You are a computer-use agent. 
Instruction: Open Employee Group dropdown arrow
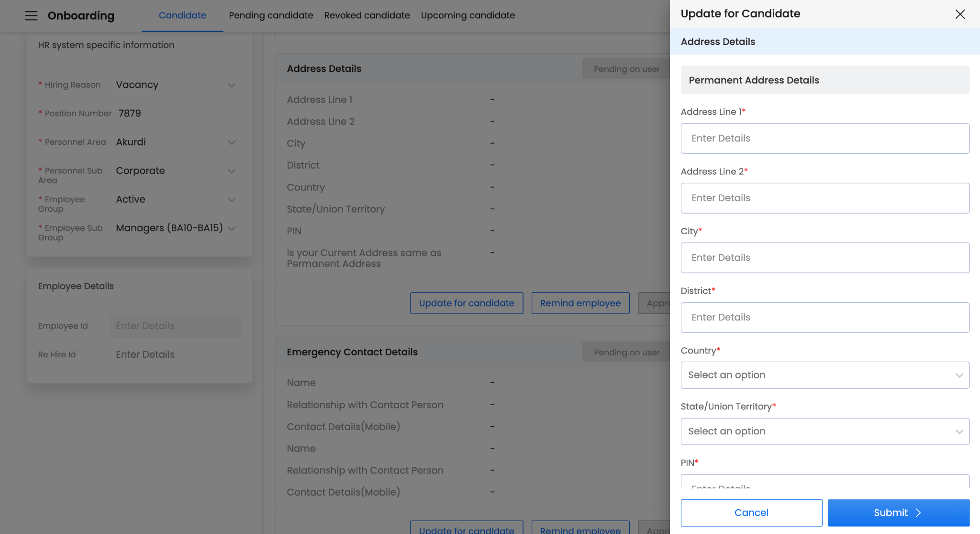click(232, 200)
